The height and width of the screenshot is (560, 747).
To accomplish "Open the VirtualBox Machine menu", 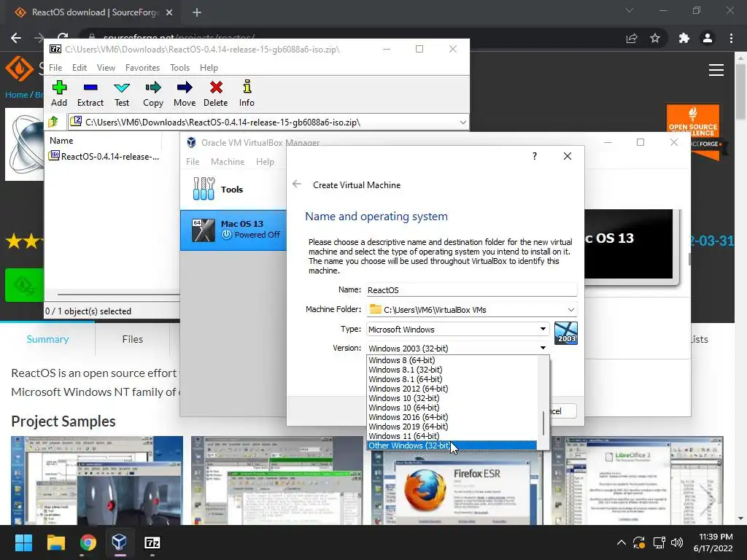I will 228,162.
